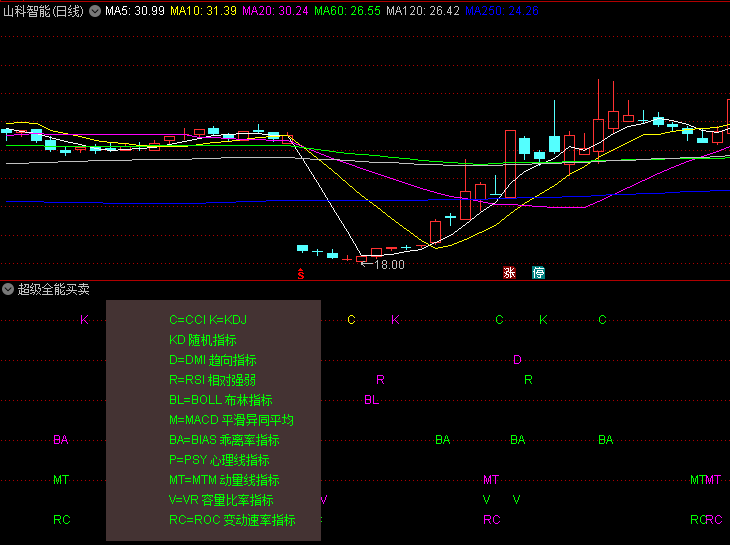The image size is (730, 545).
Task: Click the leftmost purple K signal marker
Action: (x=84, y=320)
